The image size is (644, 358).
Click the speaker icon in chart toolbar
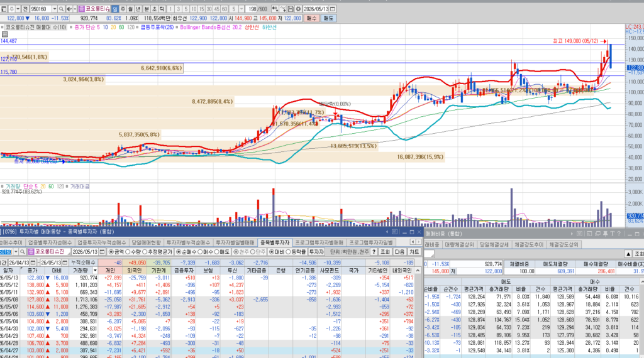coord(69,9)
